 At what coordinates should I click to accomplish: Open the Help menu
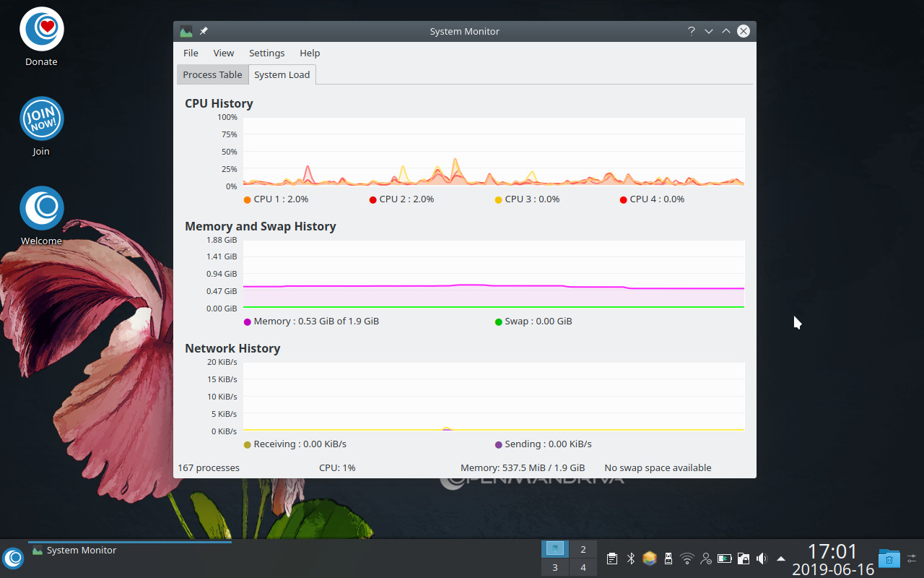[x=310, y=53]
